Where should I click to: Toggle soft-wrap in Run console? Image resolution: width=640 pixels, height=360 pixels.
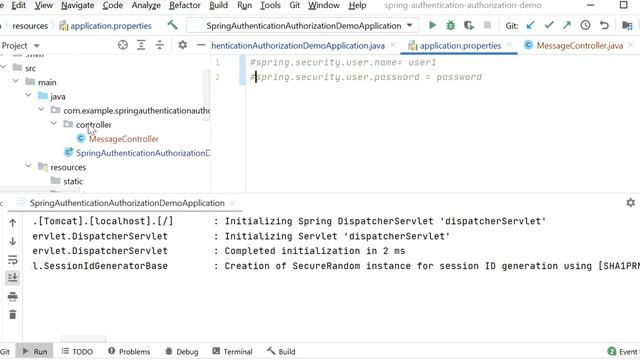(x=13, y=259)
